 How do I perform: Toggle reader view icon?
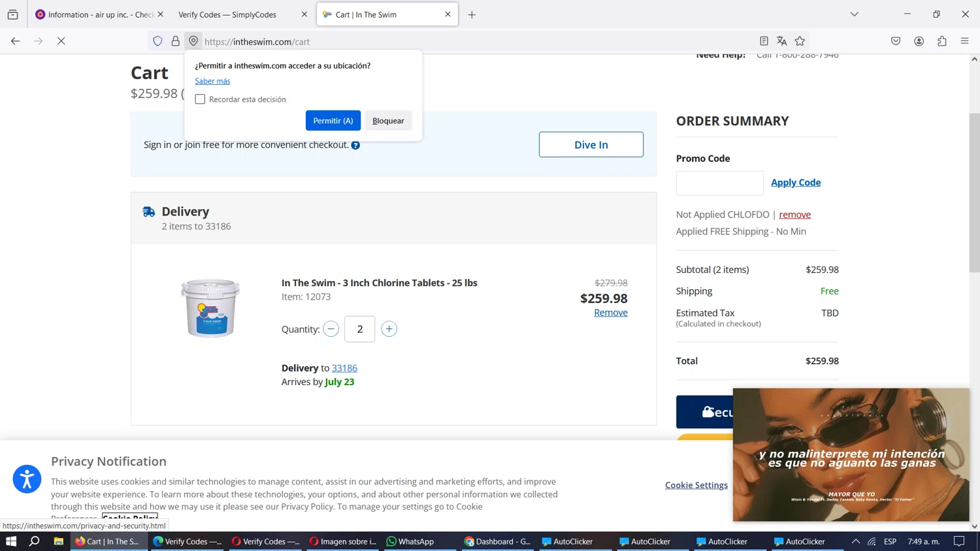[x=764, y=41]
